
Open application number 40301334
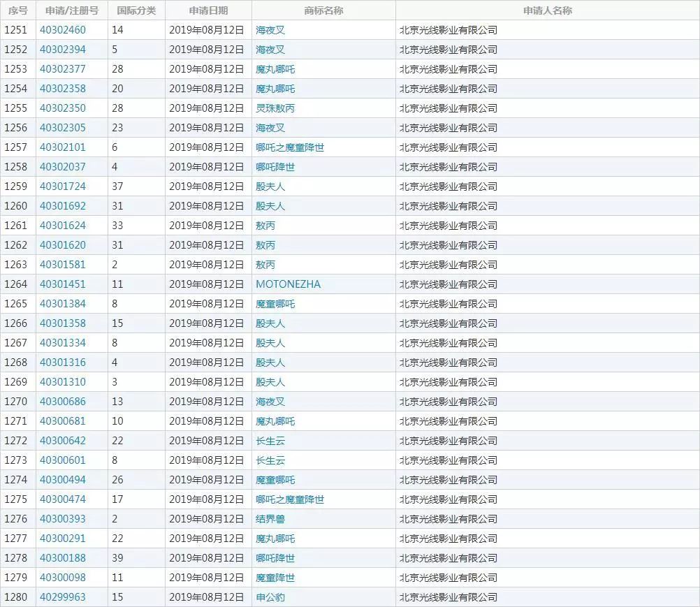tap(62, 343)
